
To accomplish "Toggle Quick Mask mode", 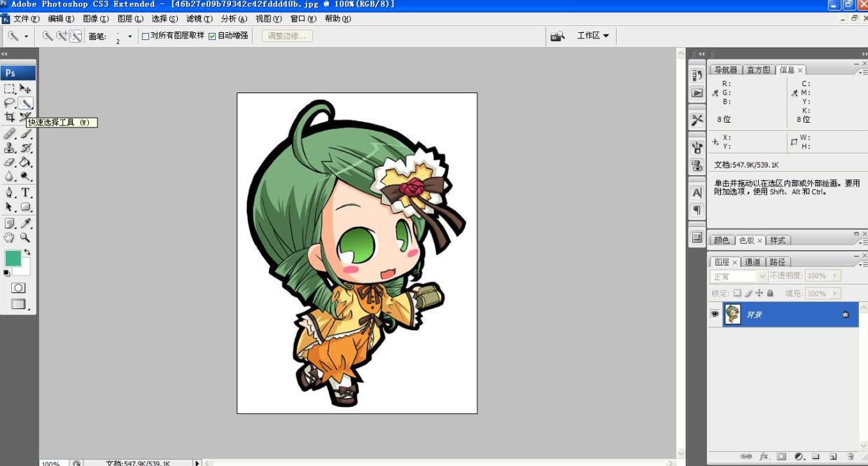I will click(18, 288).
